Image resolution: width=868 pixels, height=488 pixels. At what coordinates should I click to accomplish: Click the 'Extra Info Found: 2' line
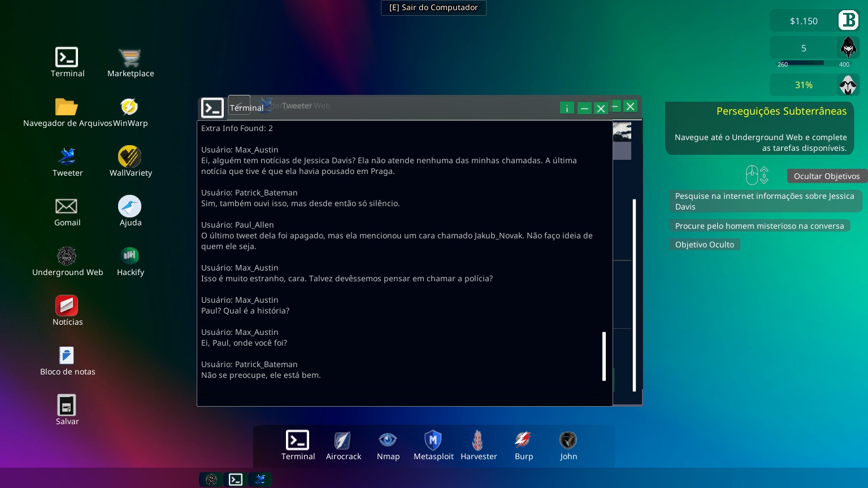[237, 128]
